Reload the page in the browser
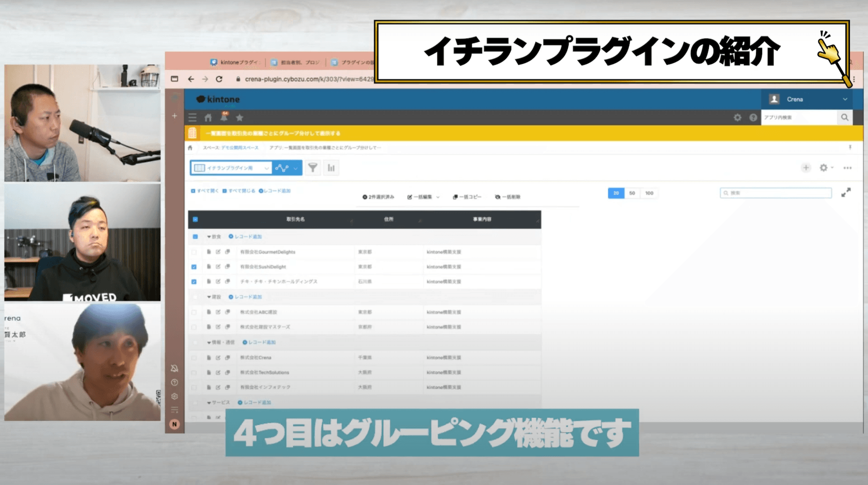 (219, 79)
